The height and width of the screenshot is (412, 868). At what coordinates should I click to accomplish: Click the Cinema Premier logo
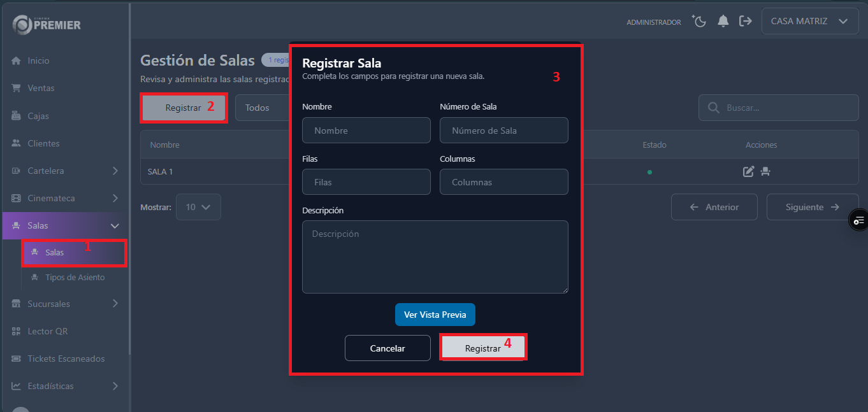click(x=47, y=25)
